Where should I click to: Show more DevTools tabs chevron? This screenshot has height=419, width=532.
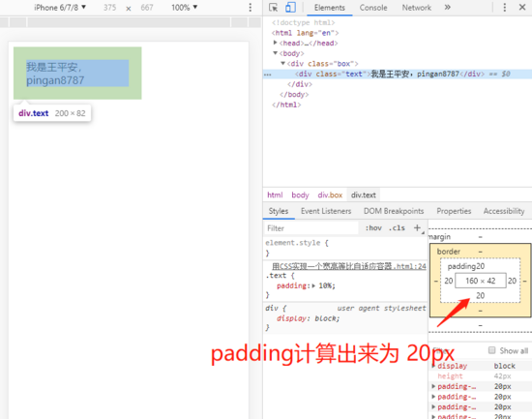448,7
